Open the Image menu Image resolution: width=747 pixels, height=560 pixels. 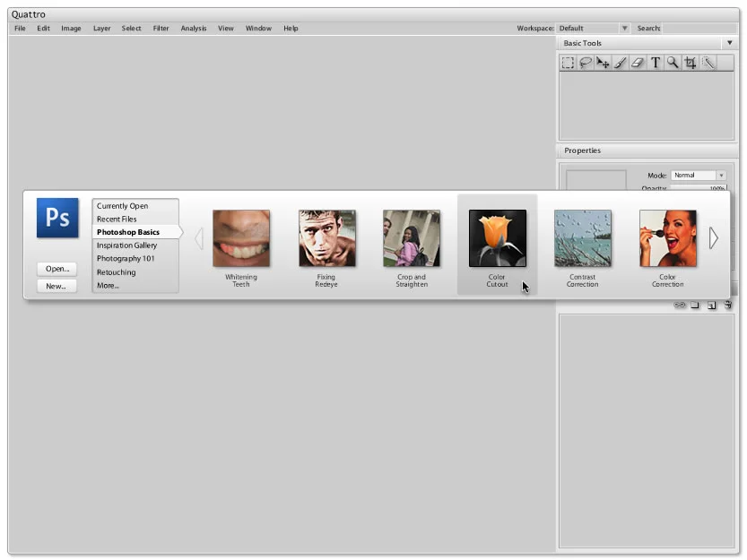tap(71, 29)
